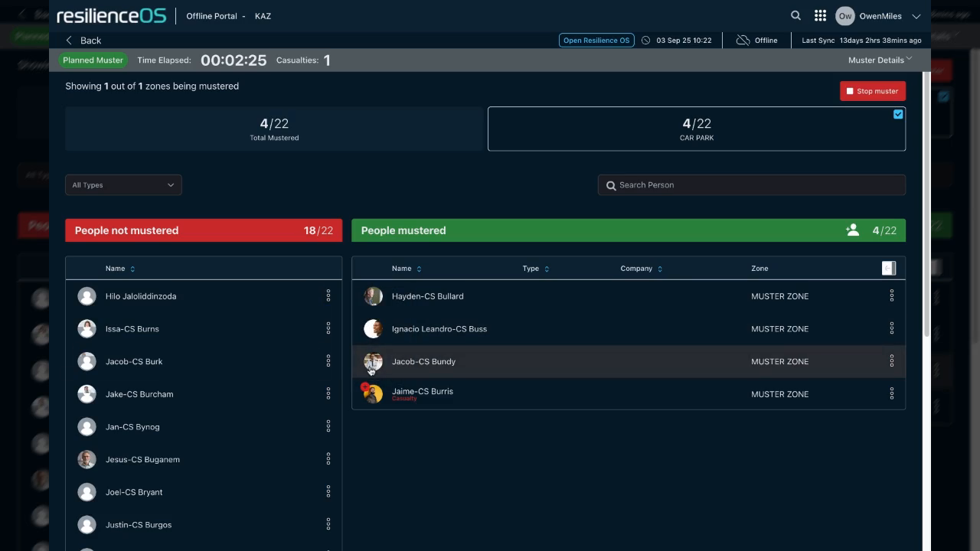Image resolution: width=980 pixels, height=551 pixels.
Task: Click the page vertical scrollbar
Action: pos(927,203)
